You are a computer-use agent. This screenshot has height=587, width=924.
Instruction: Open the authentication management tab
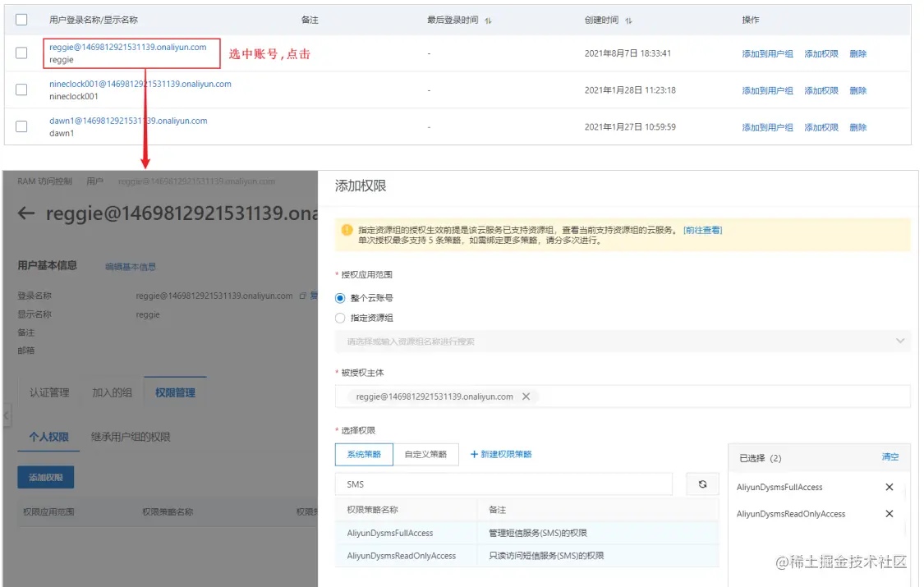coord(49,392)
